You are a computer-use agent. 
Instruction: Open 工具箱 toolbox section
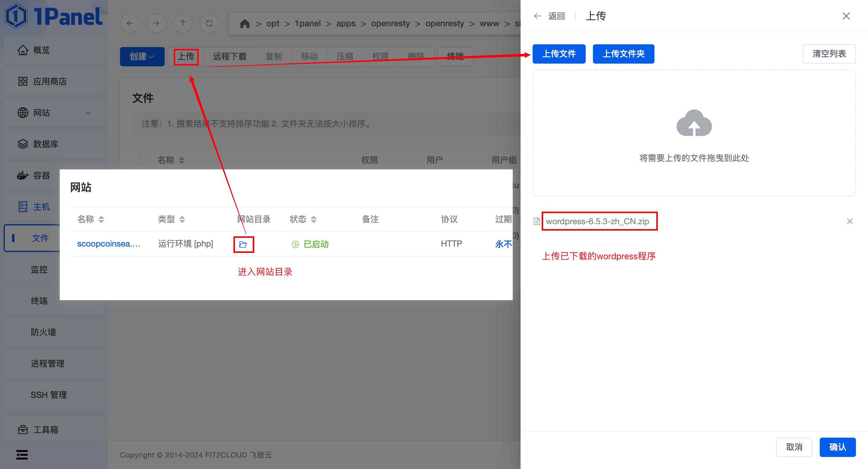(x=54, y=430)
